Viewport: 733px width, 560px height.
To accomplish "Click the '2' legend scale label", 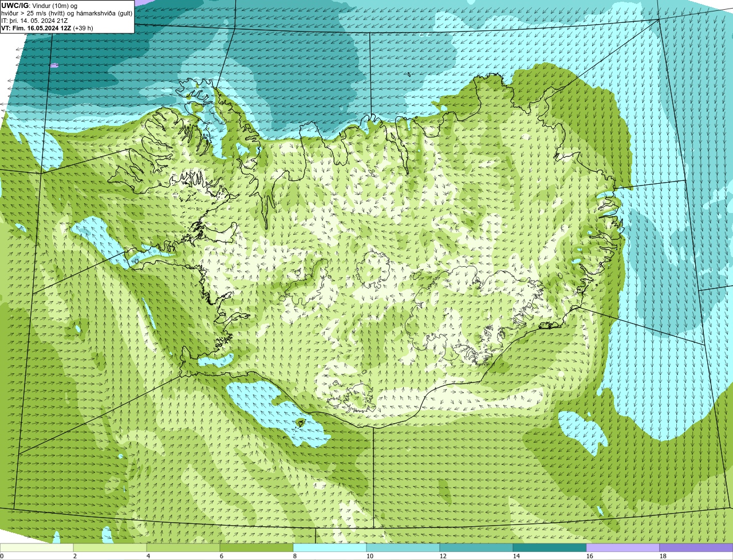I will tap(75, 556).
